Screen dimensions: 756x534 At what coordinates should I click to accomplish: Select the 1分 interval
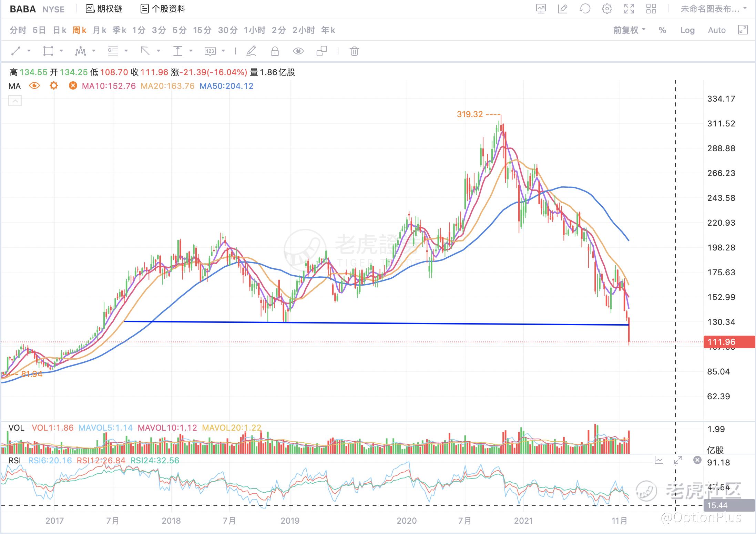pos(139,30)
